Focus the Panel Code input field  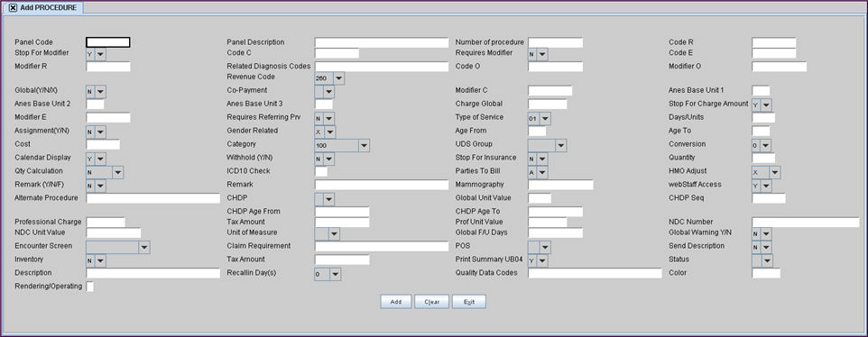(108, 42)
